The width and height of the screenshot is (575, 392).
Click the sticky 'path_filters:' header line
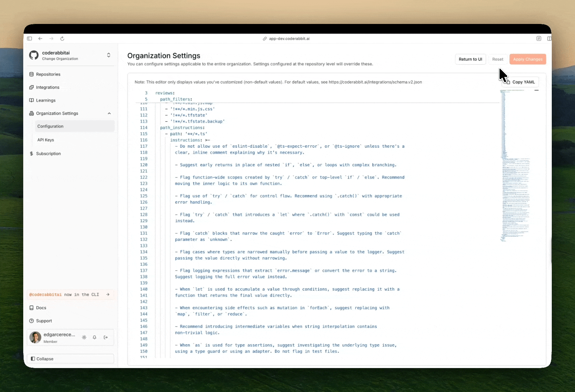[x=176, y=99]
